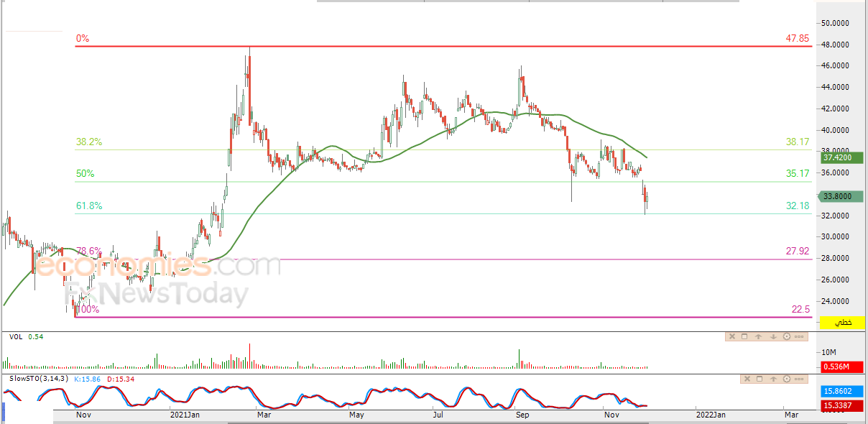
Task: Click the 47.85 Fibonacci price value
Action: pos(798,39)
